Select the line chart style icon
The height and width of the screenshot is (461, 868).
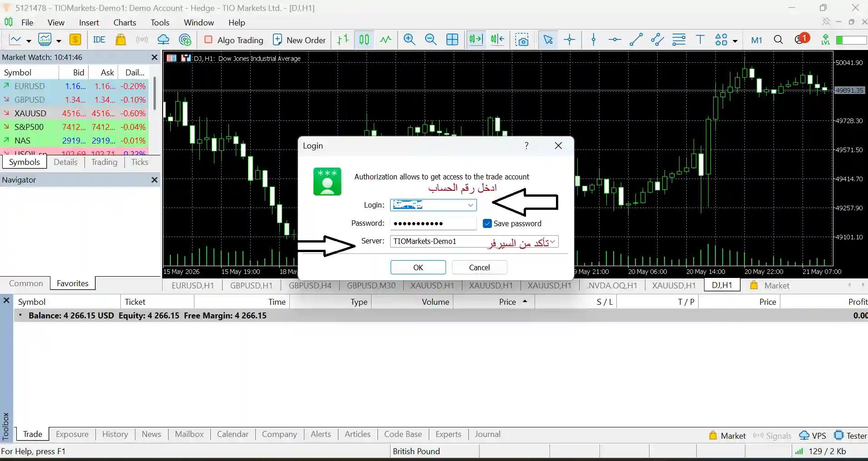(x=386, y=40)
